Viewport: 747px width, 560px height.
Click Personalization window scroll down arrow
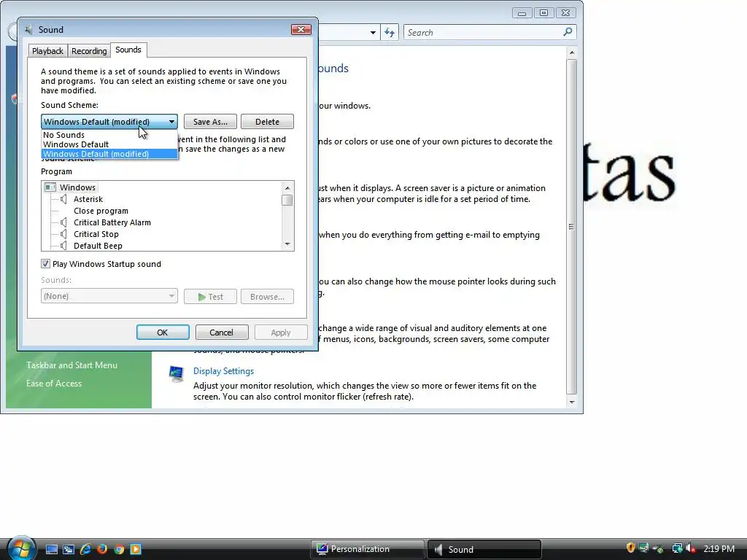572,402
